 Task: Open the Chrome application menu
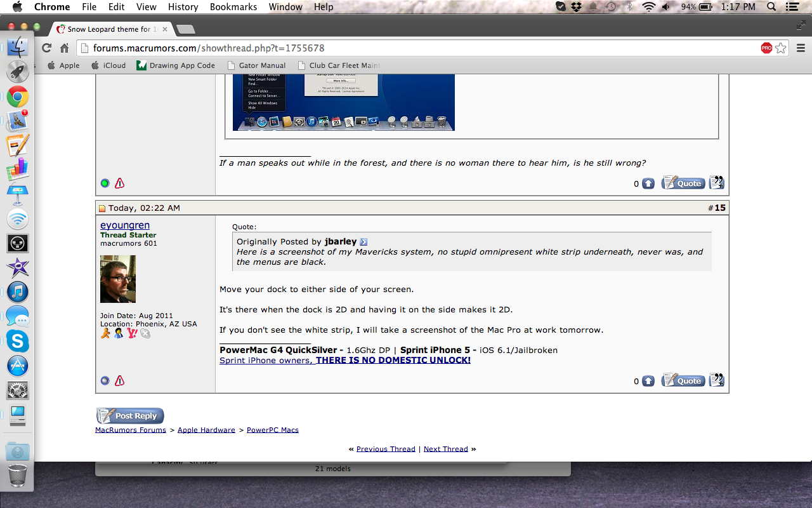52,7
